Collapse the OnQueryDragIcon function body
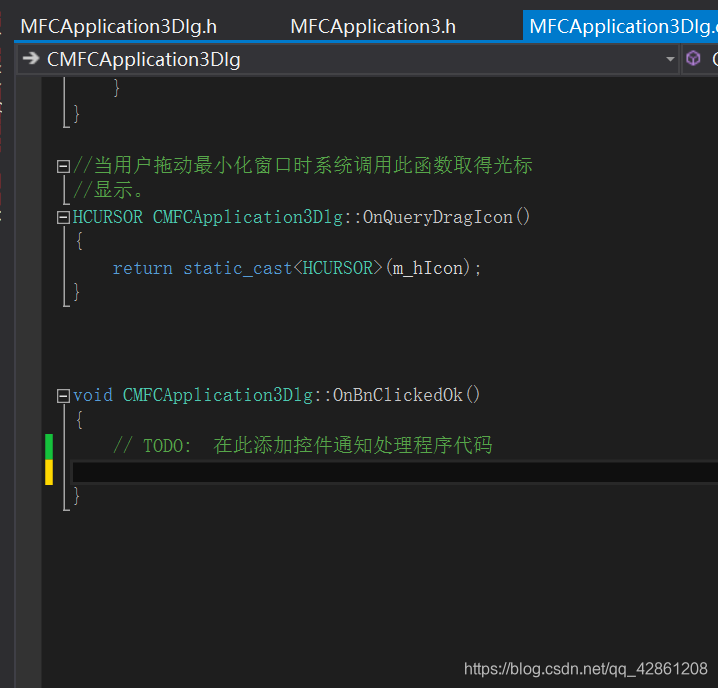Viewport: 718px width, 688px height. (63, 218)
